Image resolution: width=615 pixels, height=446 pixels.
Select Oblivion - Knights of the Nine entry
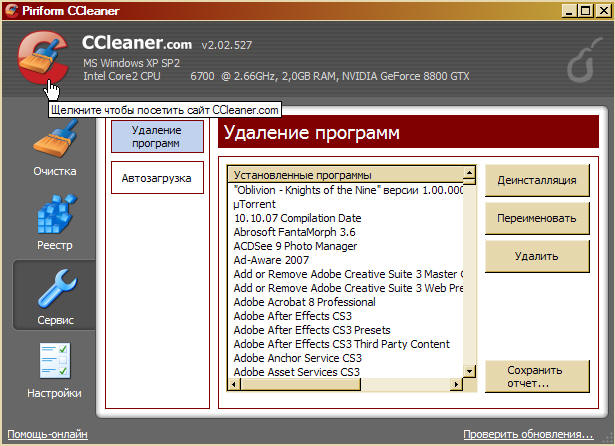[346, 190]
